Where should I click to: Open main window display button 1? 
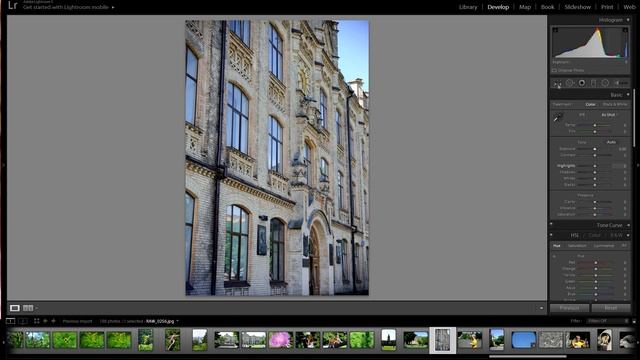[10, 321]
